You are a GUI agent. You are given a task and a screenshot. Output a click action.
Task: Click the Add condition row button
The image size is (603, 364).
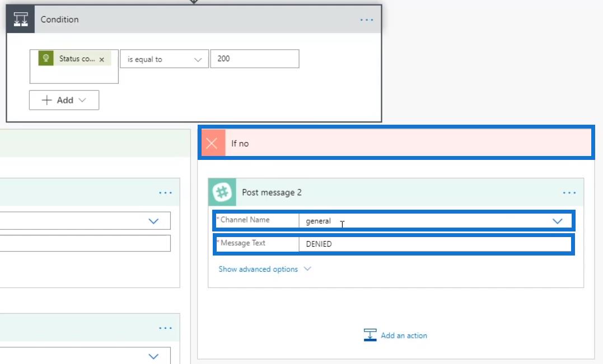(64, 100)
